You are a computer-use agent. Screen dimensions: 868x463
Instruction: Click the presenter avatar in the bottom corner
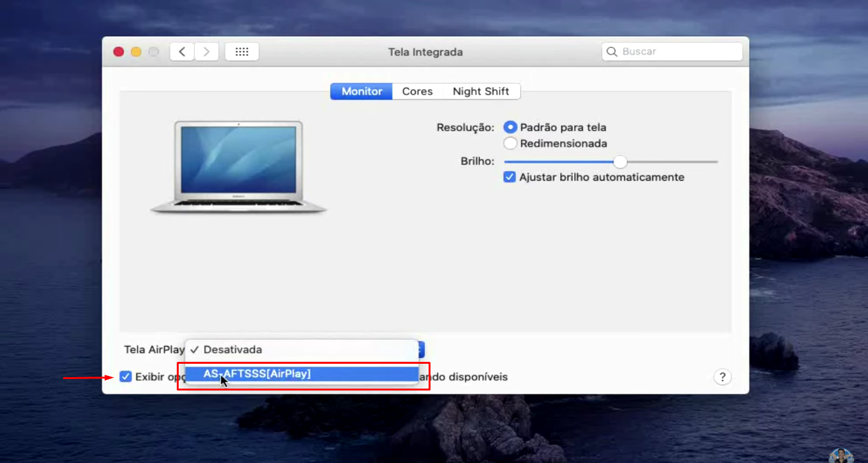pyautogui.click(x=841, y=455)
